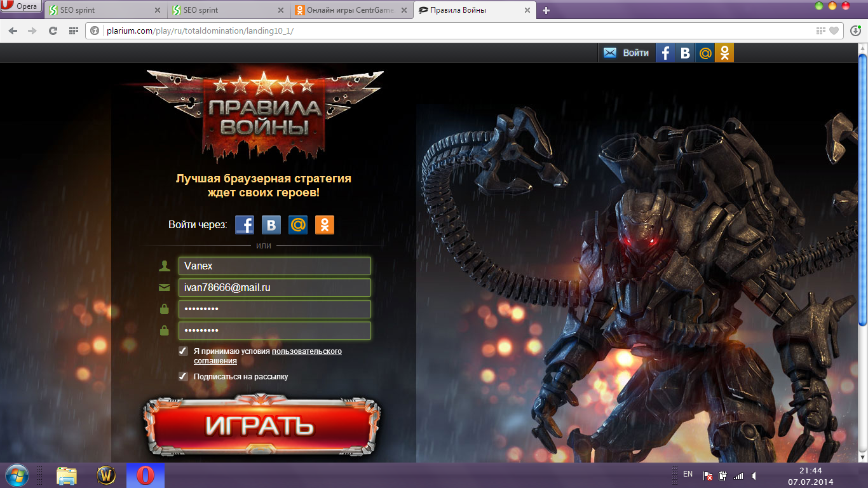Image resolution: width=868 pixels, height=488 pixels.
Task: Click the first password field
Action: [275, 309]
